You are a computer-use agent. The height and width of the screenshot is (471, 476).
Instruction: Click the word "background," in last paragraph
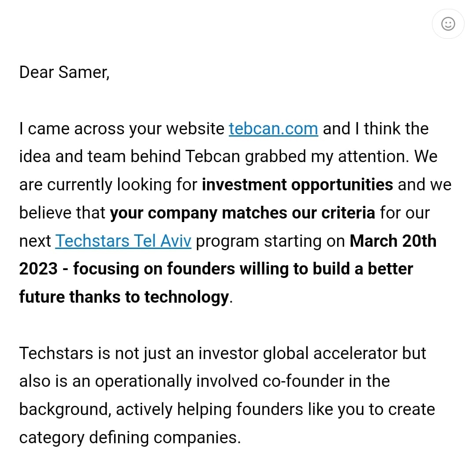65,409
